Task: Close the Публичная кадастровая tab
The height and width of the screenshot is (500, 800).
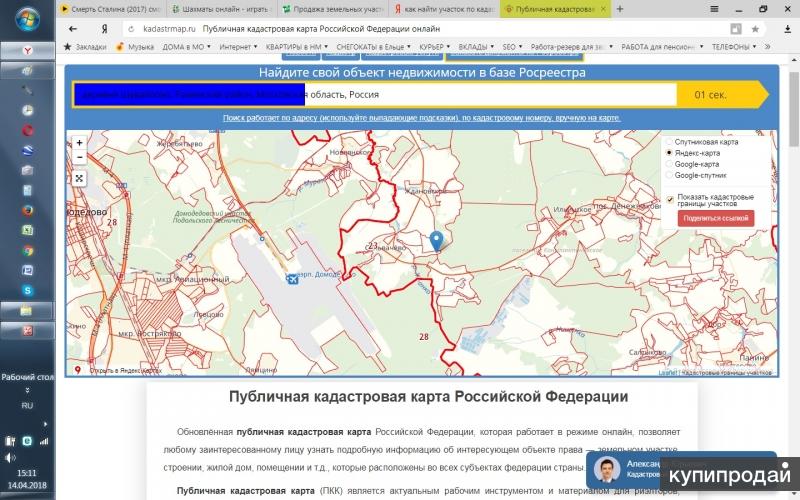Action: (x=603, y=9)
